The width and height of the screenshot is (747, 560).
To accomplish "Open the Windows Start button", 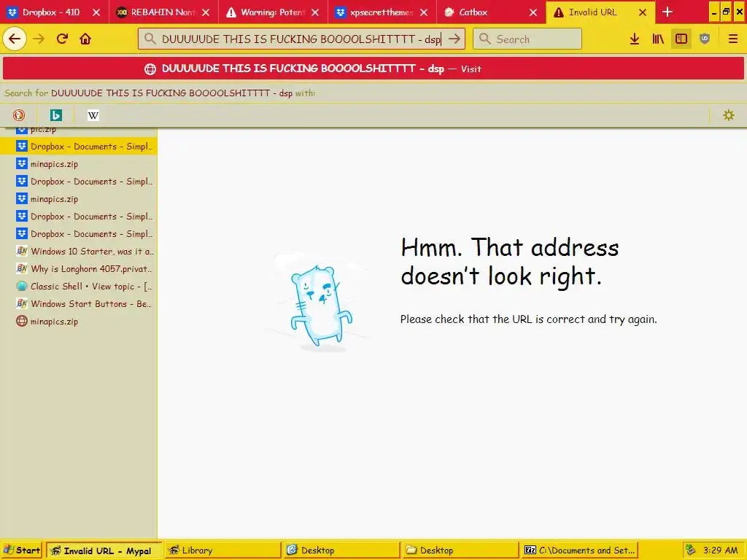I will click(x=22, y=550).
